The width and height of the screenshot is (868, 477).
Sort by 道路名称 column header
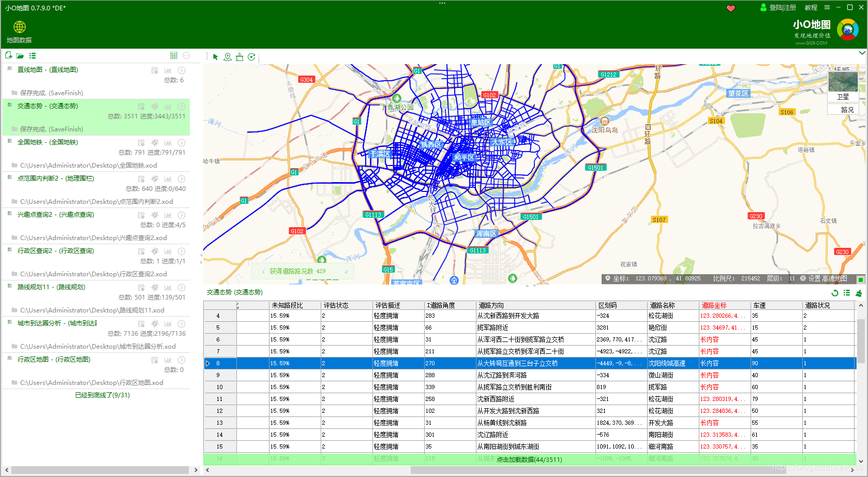(673, 305)
